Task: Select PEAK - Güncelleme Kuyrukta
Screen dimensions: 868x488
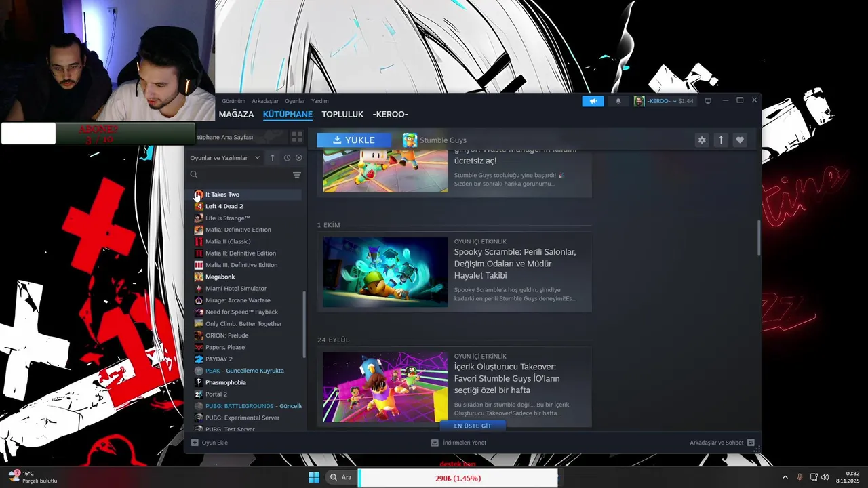Action: tap(245, 371)
